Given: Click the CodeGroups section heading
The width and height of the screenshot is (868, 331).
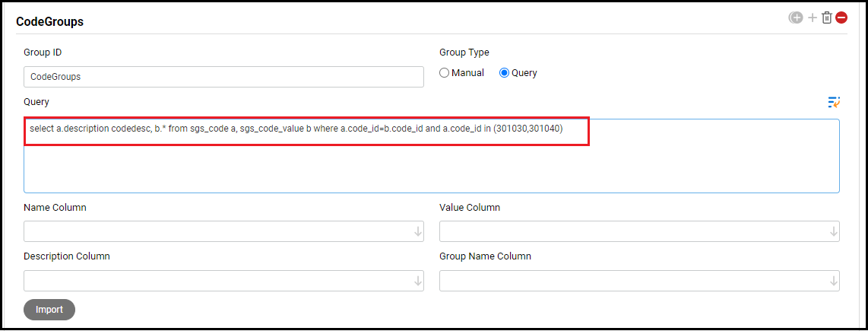Looking at the screenshot, I should 50,22.
